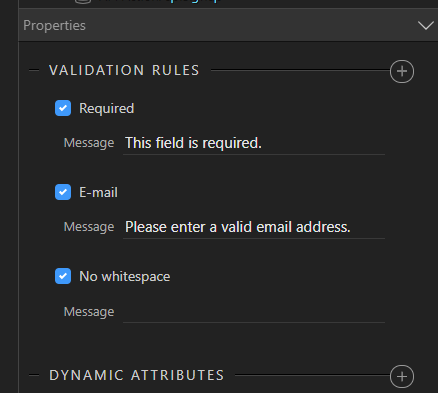Click the DYNAMIC ATTRIBUTES section heading

(137, 375)
